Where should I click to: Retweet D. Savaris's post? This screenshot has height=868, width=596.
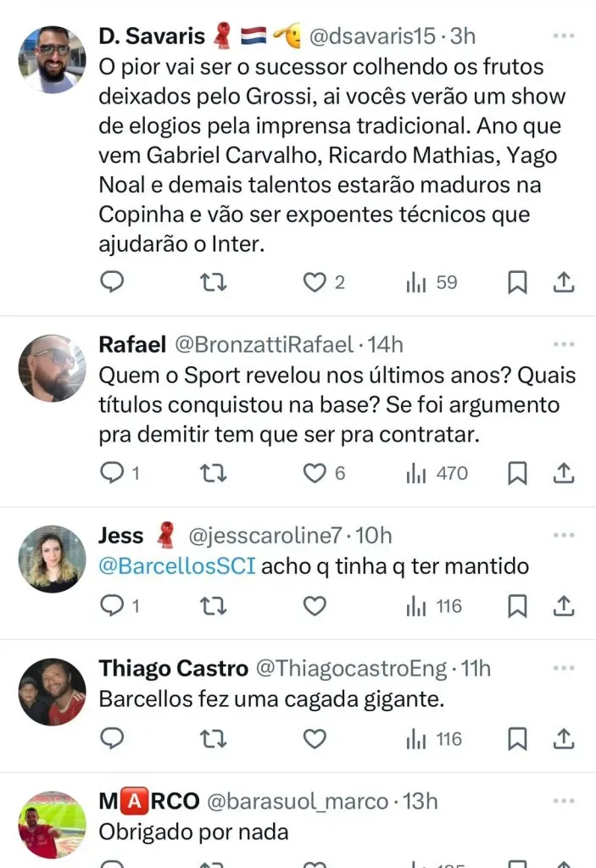click(x=214, y=282)
